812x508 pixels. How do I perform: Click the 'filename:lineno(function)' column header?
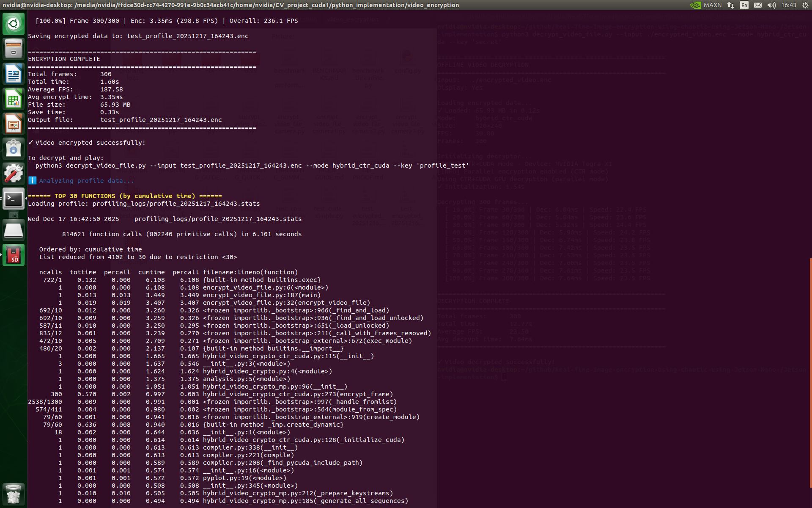(x=250, y=272)
